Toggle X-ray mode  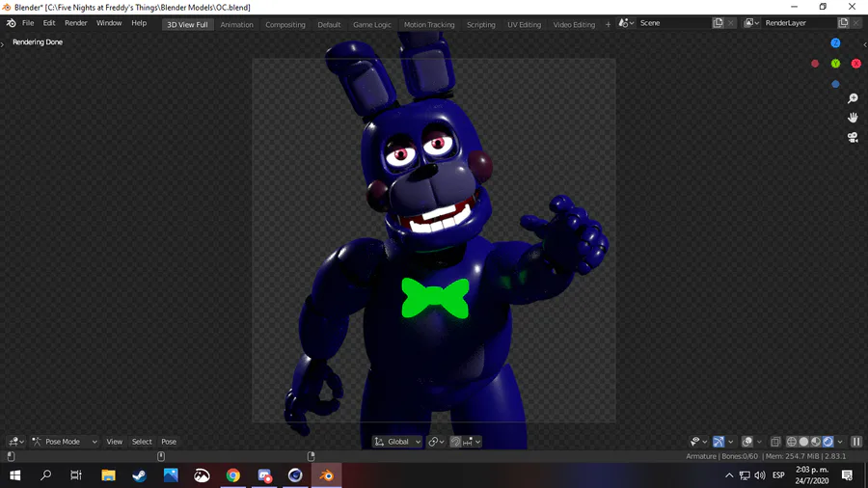pos(775,442)
